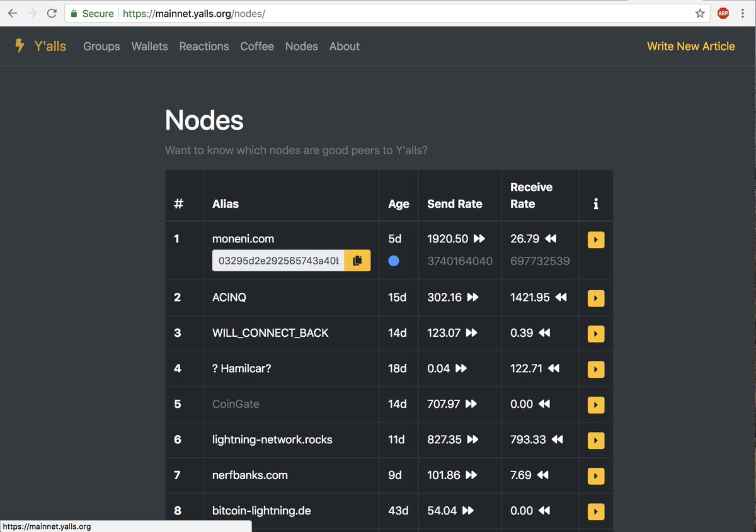Click the browser back arrow
This screenshot has height=532, width=756.
tap(13, 13)
